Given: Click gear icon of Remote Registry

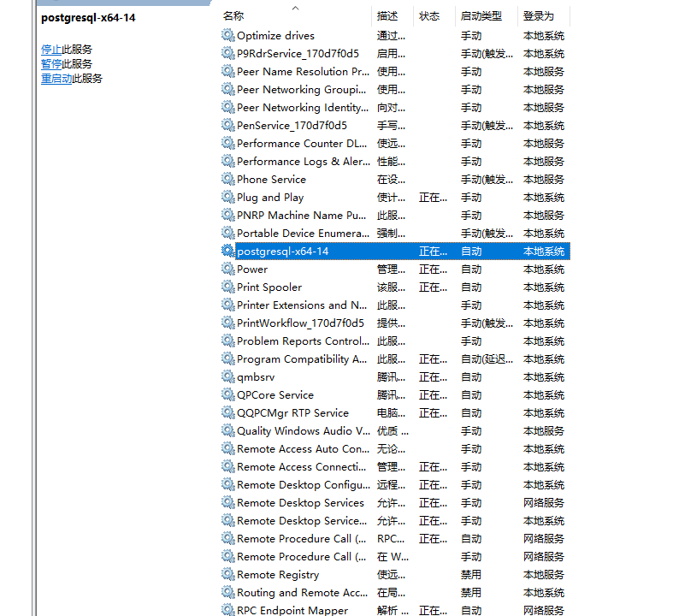Looking at the screenshot, I should coord(228,574).
